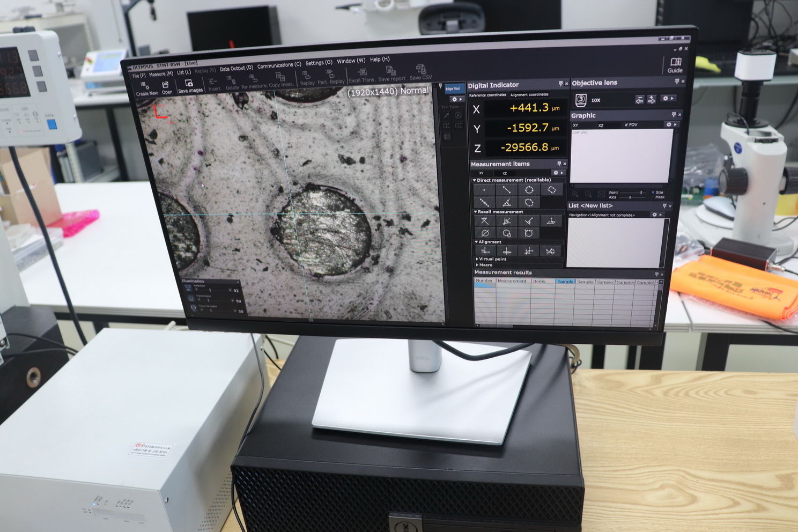Click the Save images toolbar button
This screenshot has height=532, width=798.
189,86
